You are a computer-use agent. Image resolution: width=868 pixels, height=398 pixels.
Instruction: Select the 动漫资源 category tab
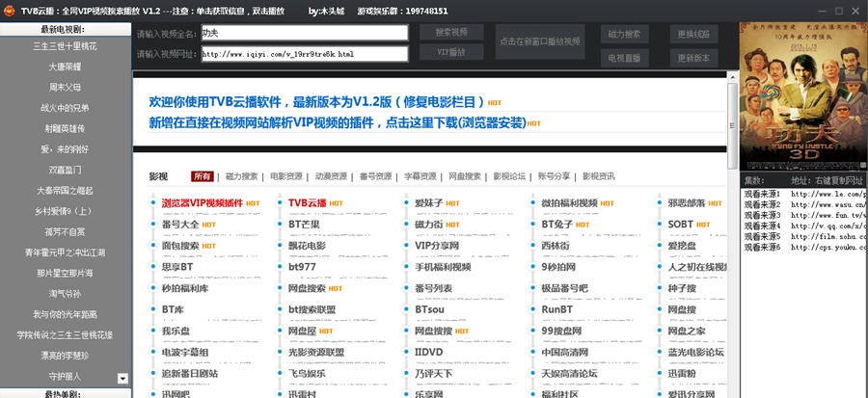[331, 176]
